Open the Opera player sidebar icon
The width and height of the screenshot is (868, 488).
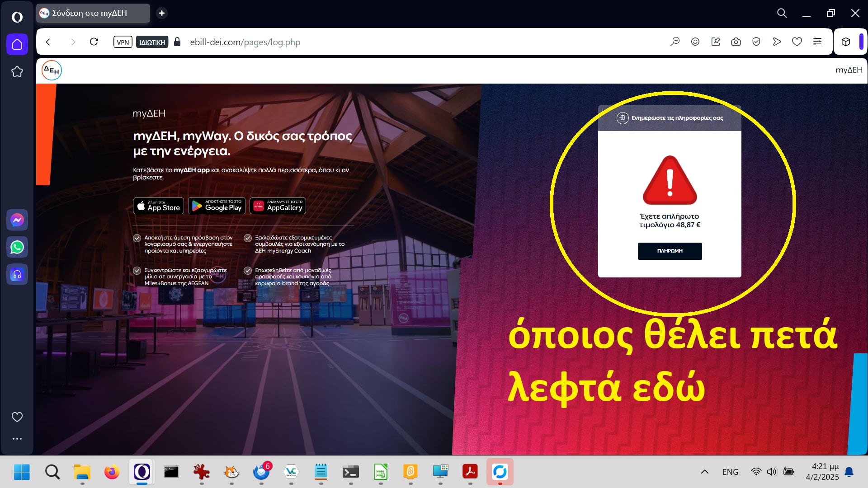[x=17, y=274]
